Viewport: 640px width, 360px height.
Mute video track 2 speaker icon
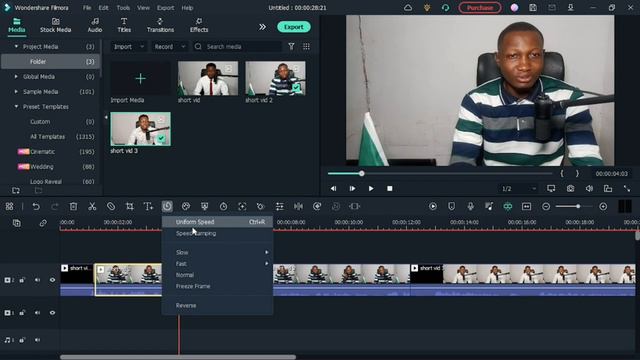37,280
